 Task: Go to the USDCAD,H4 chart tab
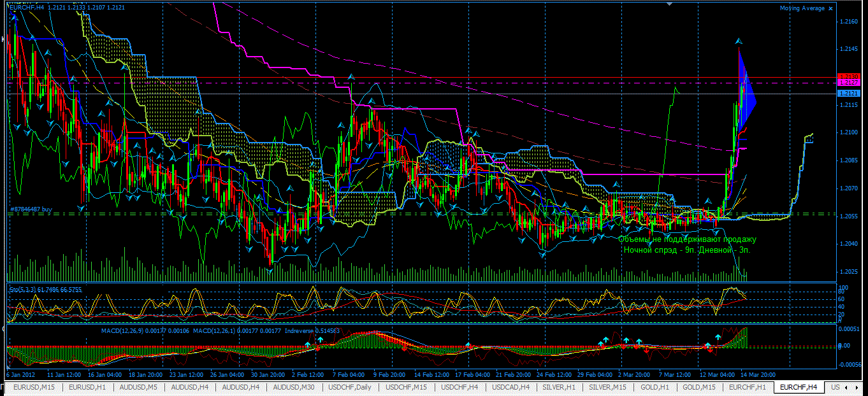click(x=512, y=387)
